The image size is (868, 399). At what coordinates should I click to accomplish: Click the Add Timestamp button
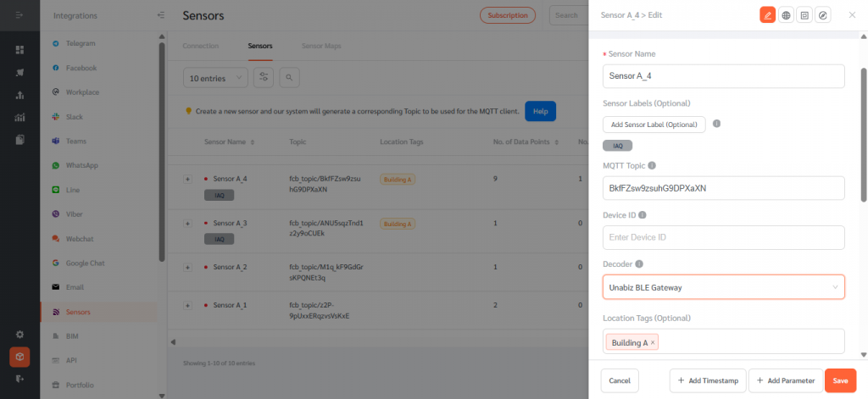(706, 381)
